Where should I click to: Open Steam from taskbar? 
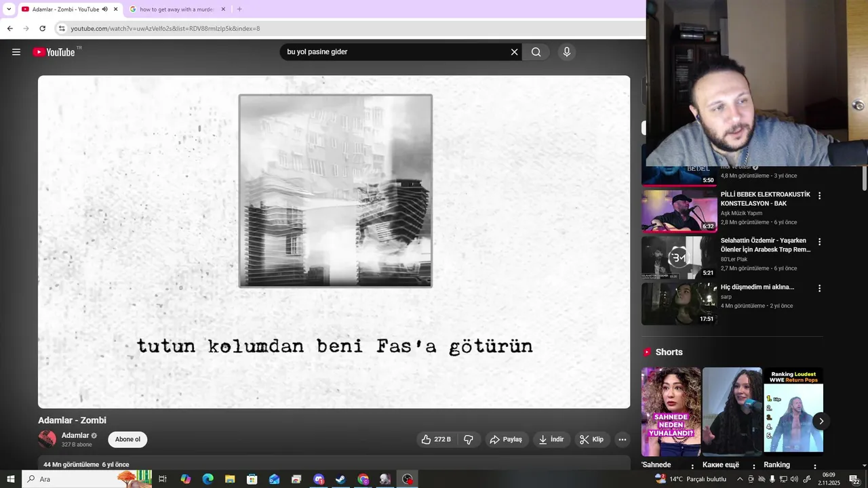coord(340,479)
